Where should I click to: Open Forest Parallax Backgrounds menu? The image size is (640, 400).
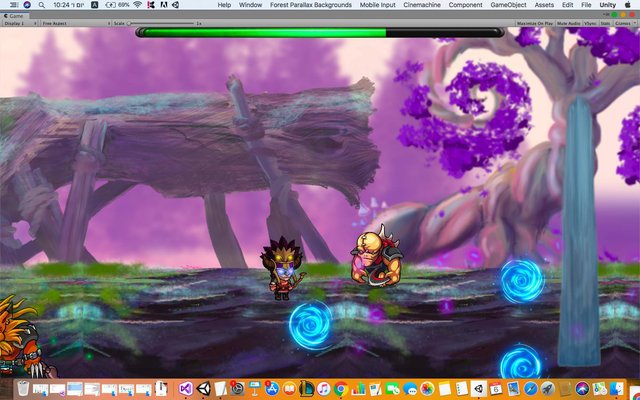click(311, 5)
